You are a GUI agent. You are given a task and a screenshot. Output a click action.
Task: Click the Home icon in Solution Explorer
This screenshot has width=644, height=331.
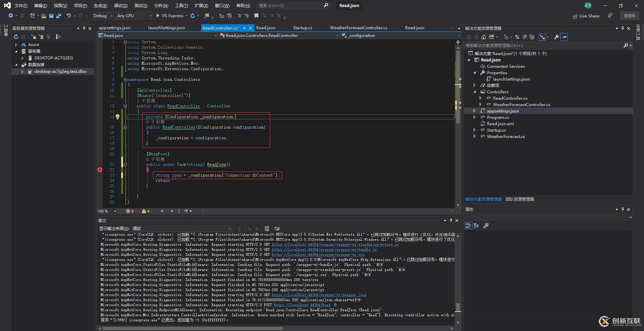point(484,37)
